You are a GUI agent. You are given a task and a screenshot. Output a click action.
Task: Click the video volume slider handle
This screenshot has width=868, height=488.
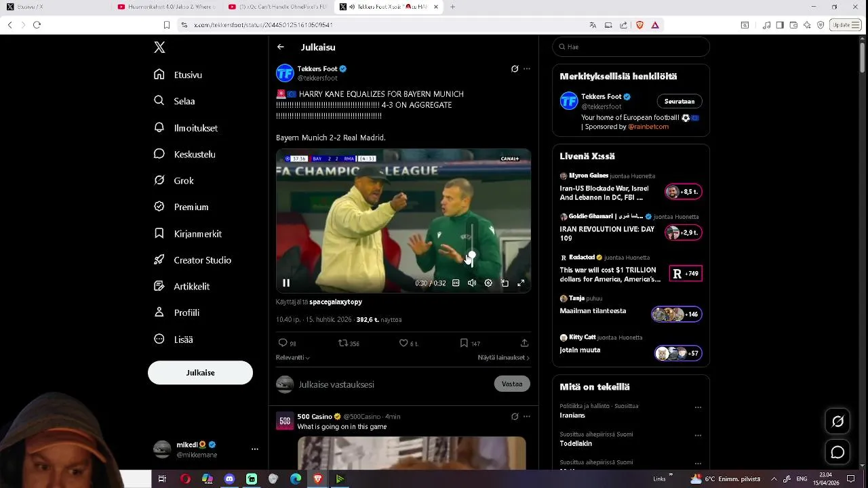pyautogui.click(x=472, y=256)
